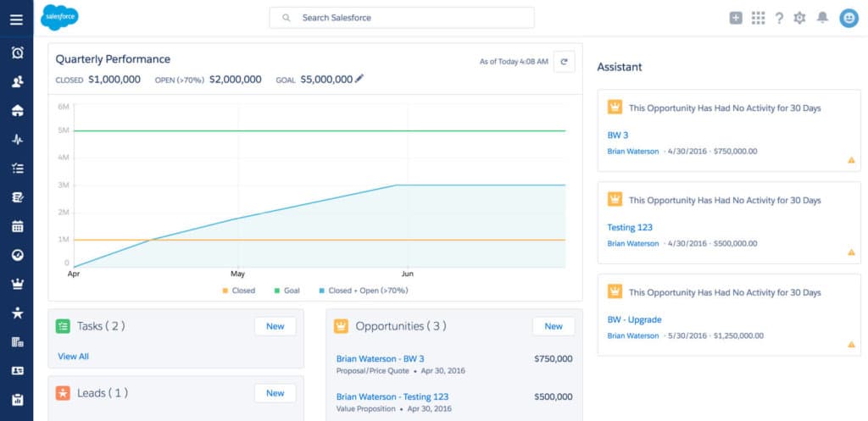This screenshot has width=868, height=421.
Task: Click the Opportunities crown icon in card header
Action: 341,326
